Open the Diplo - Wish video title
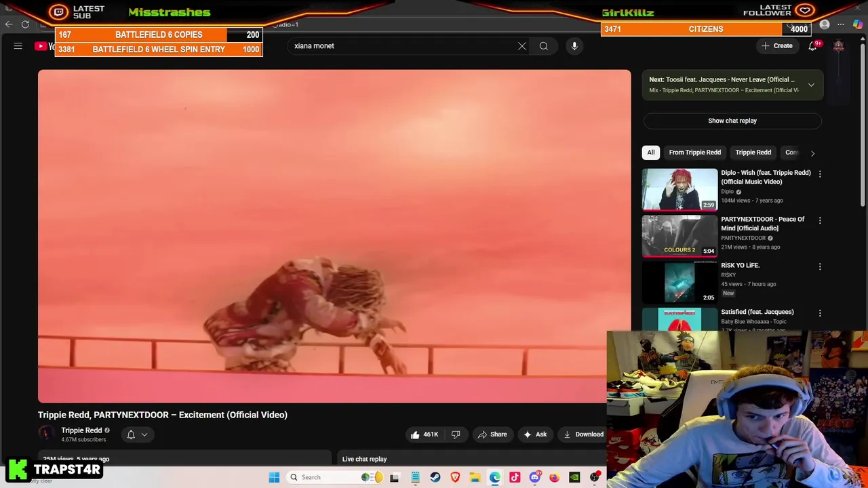Image resolution: width=868 pixels, height=488 pixels. coord(766,177)
